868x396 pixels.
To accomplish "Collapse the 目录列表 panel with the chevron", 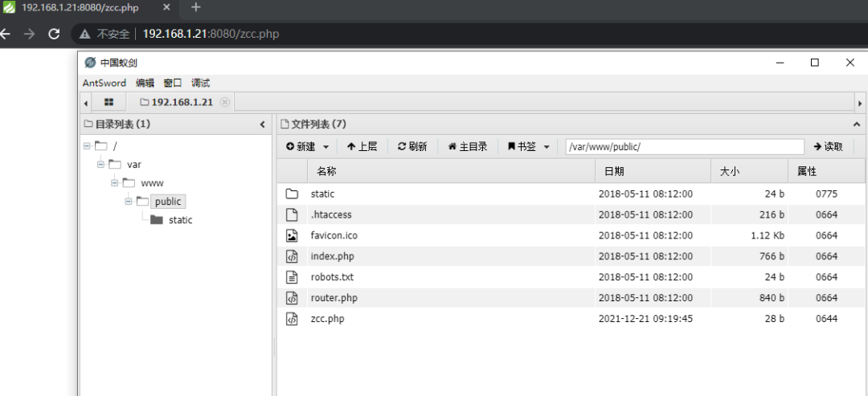I will [262, 125].
